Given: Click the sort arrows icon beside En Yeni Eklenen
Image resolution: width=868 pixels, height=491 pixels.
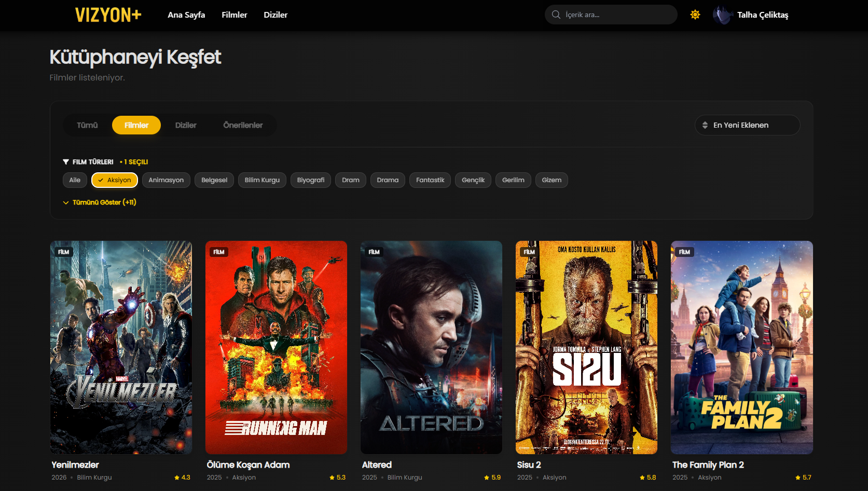Looking at the screenshot, I should click(705, 125).
